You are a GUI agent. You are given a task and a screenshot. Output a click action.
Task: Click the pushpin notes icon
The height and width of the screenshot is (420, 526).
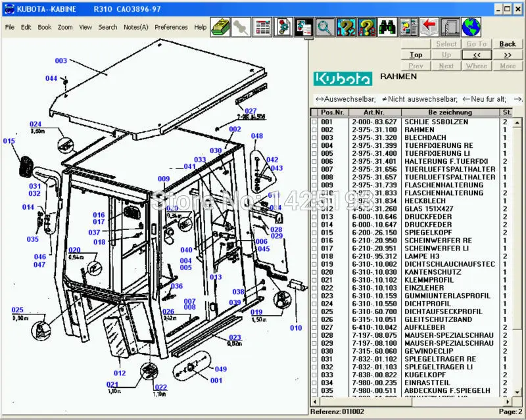(x=241, y=27)
